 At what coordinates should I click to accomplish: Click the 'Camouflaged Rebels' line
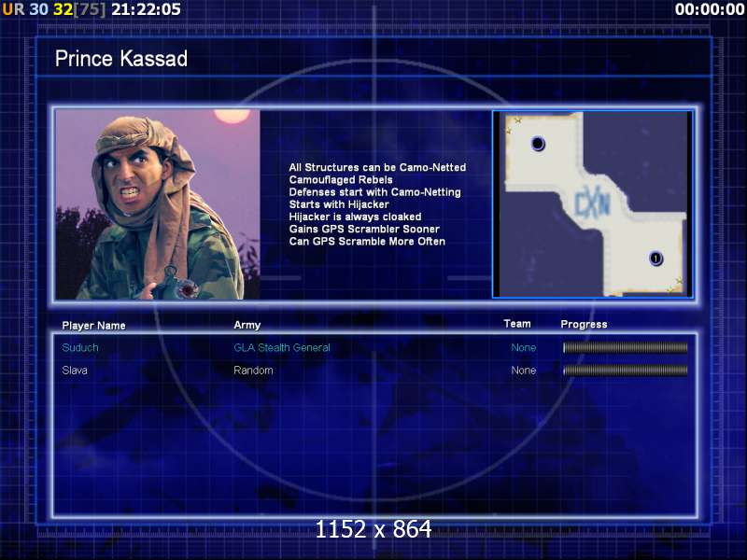click(341, 180)
